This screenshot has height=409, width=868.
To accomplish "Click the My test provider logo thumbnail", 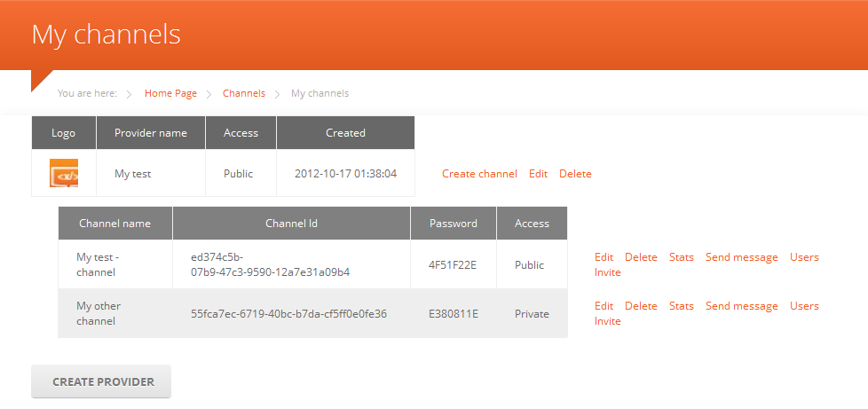I will 64,173.
